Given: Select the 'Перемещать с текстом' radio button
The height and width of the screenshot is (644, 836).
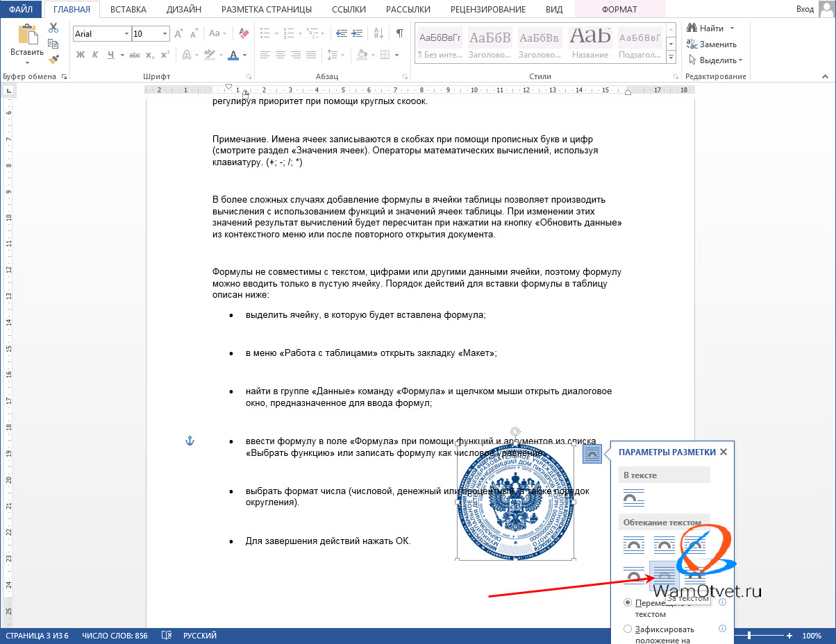Looking at the screenshot, I should [628, 602].
